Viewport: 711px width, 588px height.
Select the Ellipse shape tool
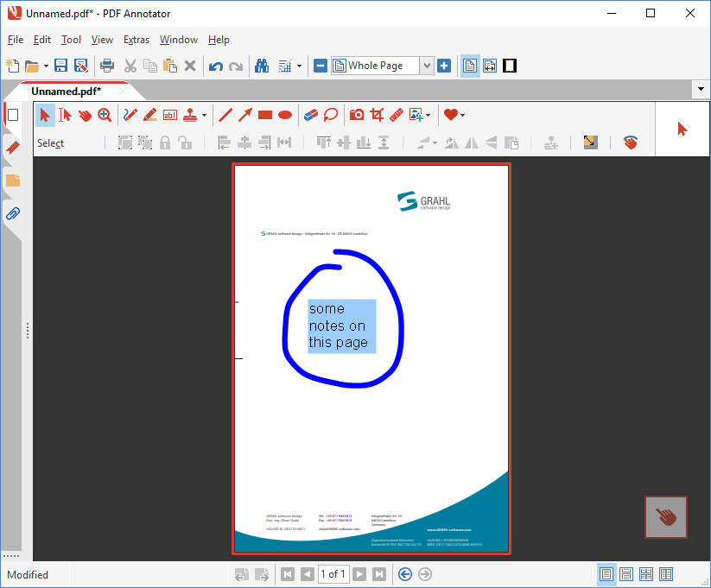[x=285, y=115]
